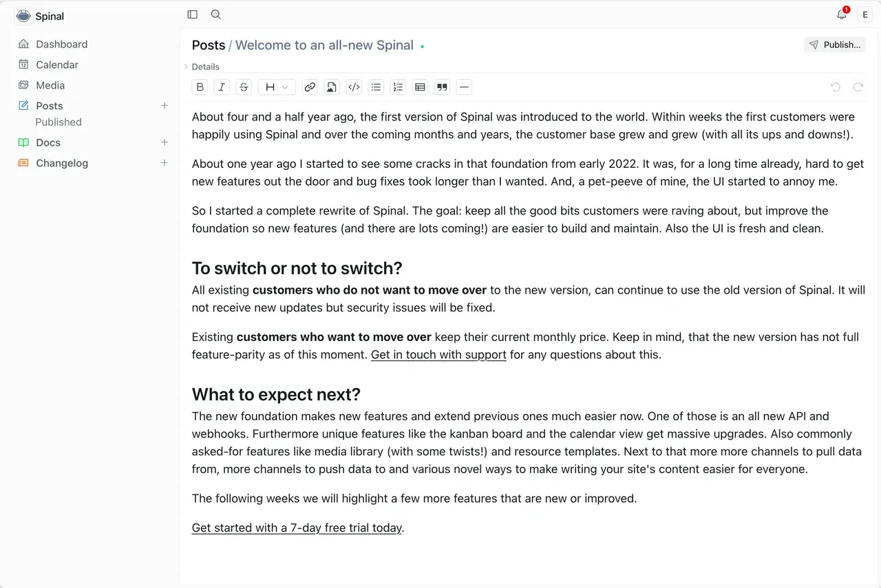Open notifications via the bell icon

click(842, 14)
